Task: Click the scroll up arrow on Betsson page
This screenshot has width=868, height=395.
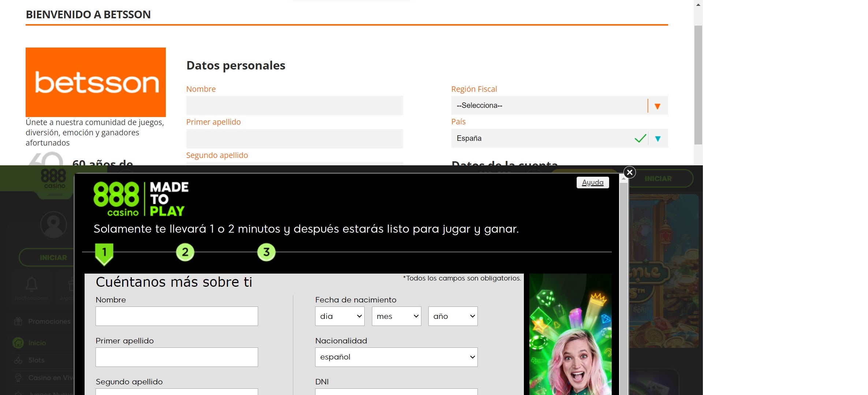Action: click(698, 5)
